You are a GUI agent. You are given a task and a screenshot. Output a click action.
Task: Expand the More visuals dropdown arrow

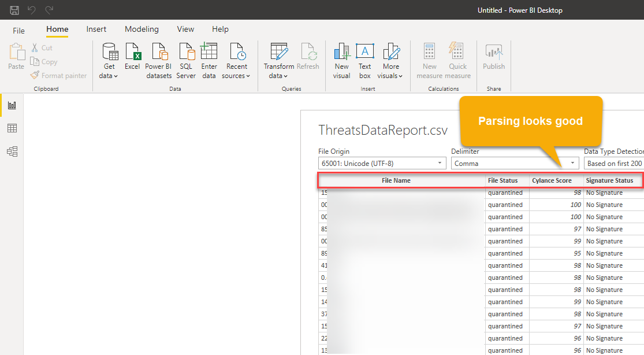pyautogui.click(x=400, y=76)
